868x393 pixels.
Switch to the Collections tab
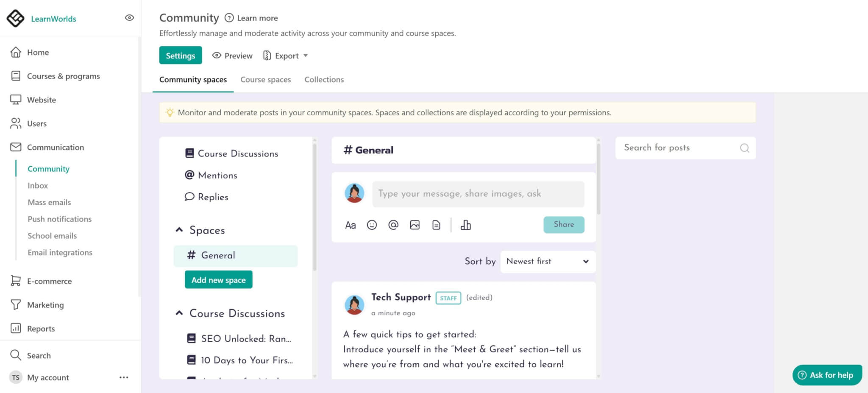[x=324, y=79]
